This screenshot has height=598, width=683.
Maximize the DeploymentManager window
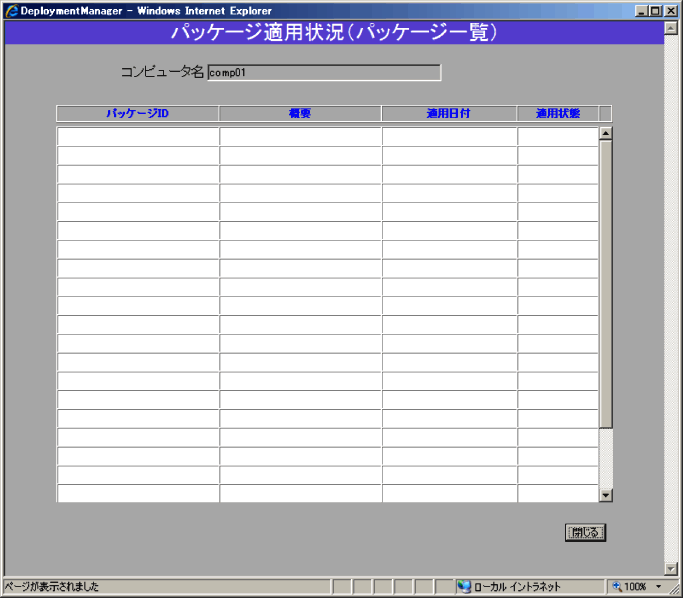[x=655, y=11]
